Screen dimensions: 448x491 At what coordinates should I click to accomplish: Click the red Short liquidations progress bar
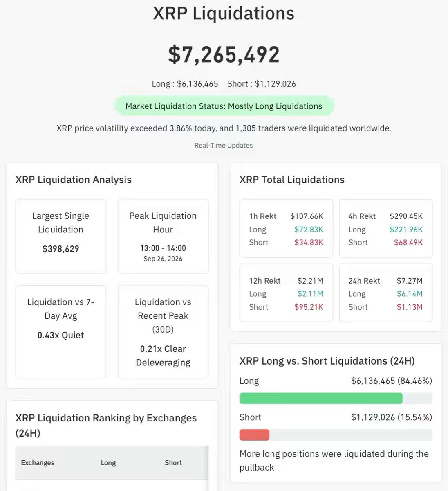point(254,435)
